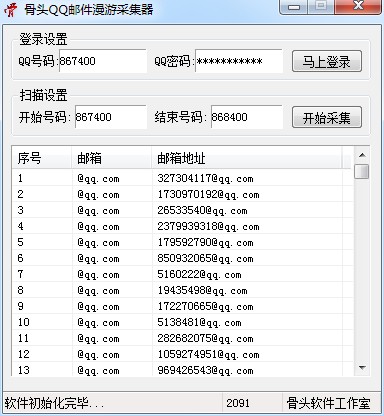The width and height of the screenshot is (384, 416).
Task: Click the scrollbar up arrow
Action: (x=362, y=155)
